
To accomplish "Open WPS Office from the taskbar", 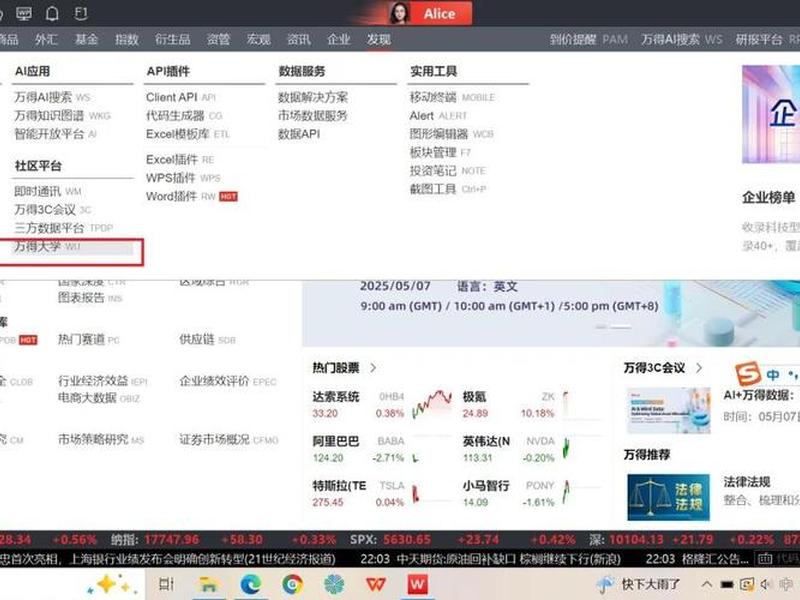I will pyautogui.click(x=376, y=585).
